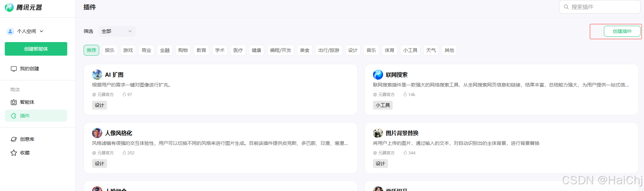This screenshot has width=644, height=191.
Task: Click the flame icon beside 97
Action: (124, 95)
